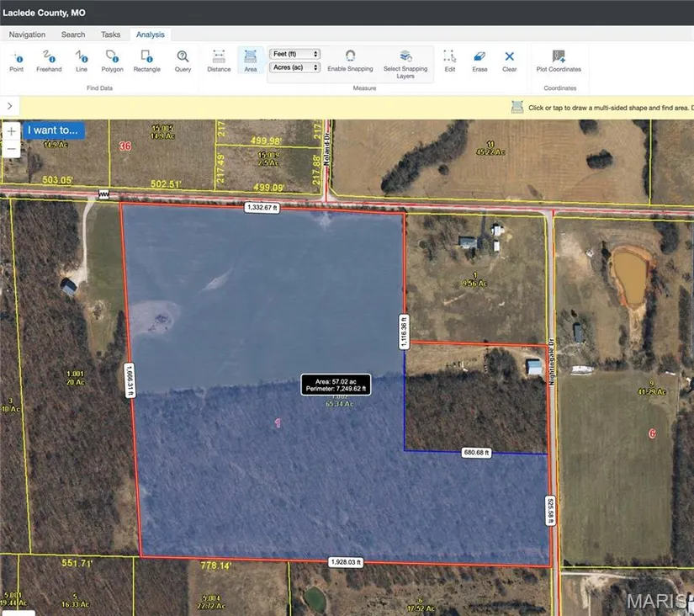Image resolution: width=694 pixels, height=616 pixels.
Task: Zoom in the map with plus button
Action: (11, 132)
